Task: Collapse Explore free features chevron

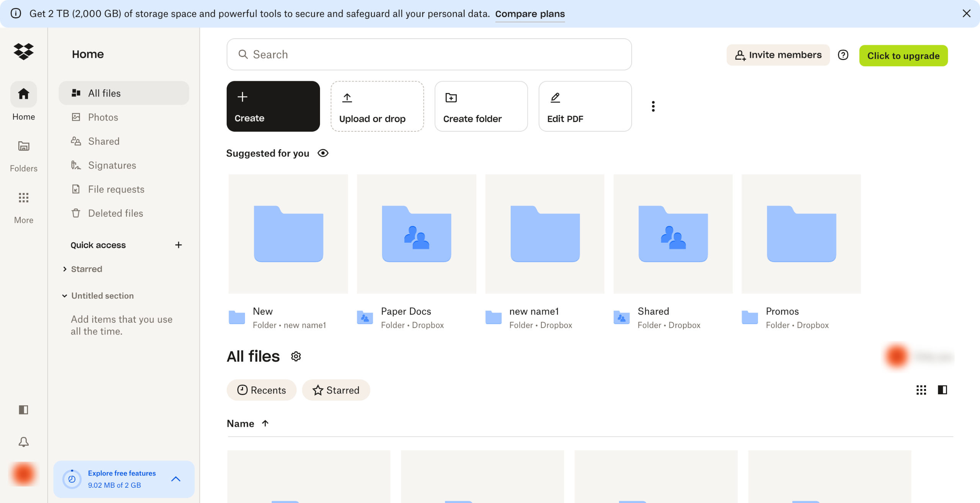Action: [176, 479]
